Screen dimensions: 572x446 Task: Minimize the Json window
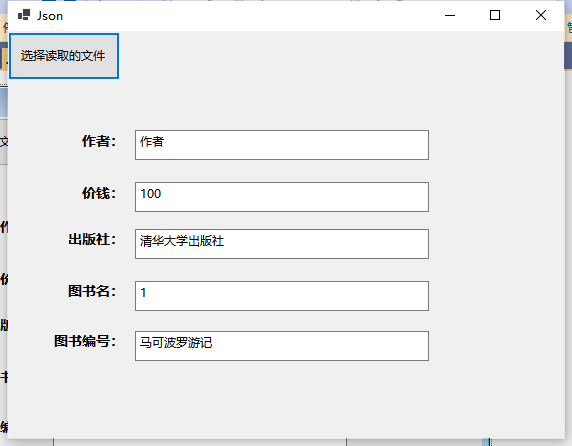[450, 15]
